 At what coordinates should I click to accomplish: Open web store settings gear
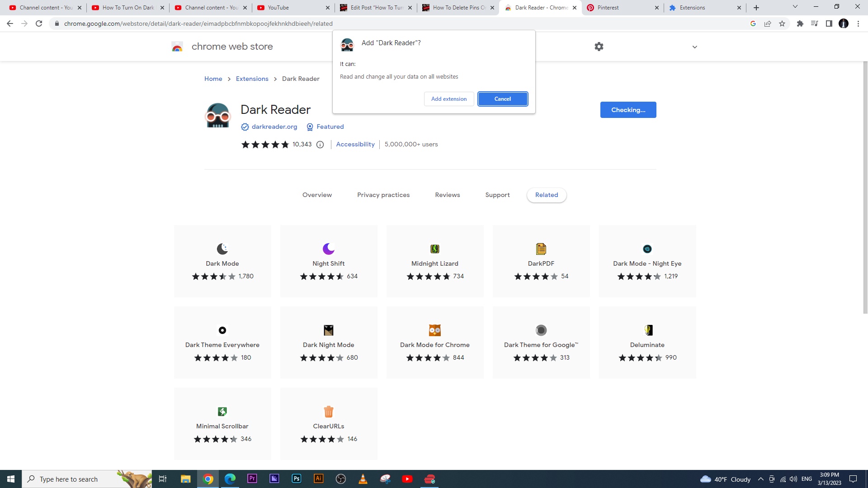[599, 47]
